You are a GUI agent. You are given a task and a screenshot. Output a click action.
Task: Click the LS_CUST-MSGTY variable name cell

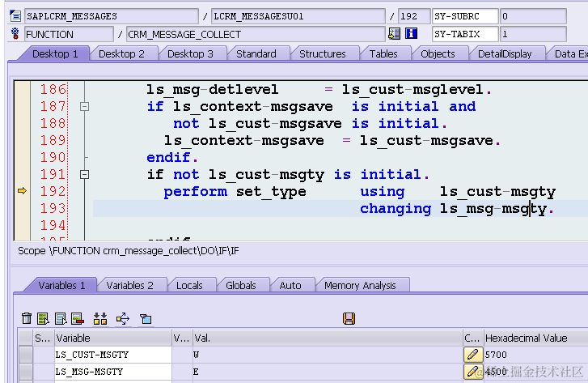[113, 355]
